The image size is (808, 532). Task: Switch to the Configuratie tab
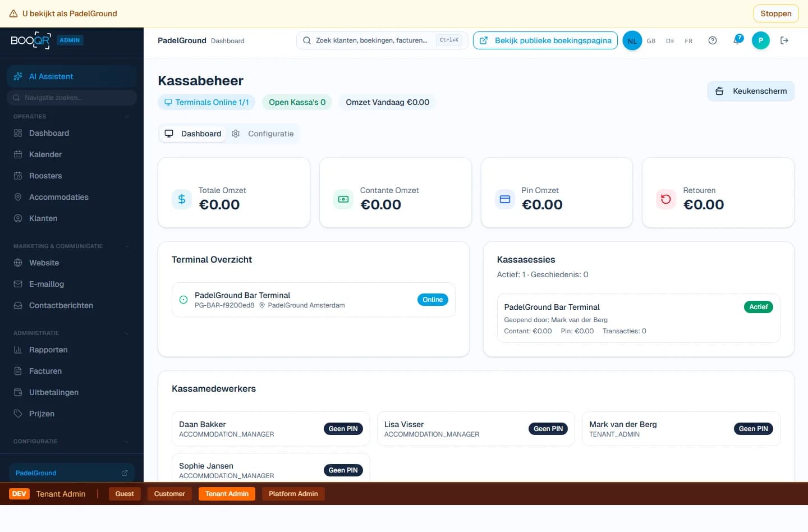click(263, 134)
